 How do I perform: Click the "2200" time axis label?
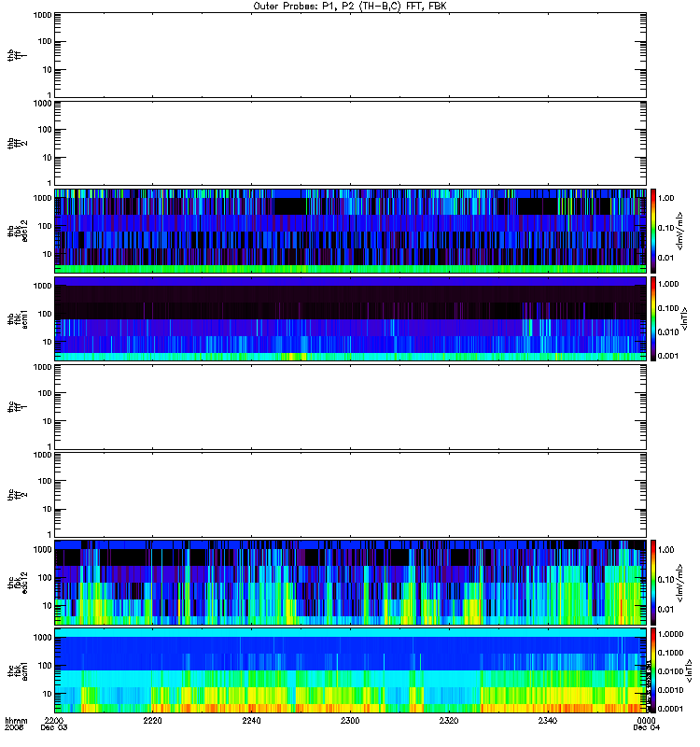click(x=54, y=720)
